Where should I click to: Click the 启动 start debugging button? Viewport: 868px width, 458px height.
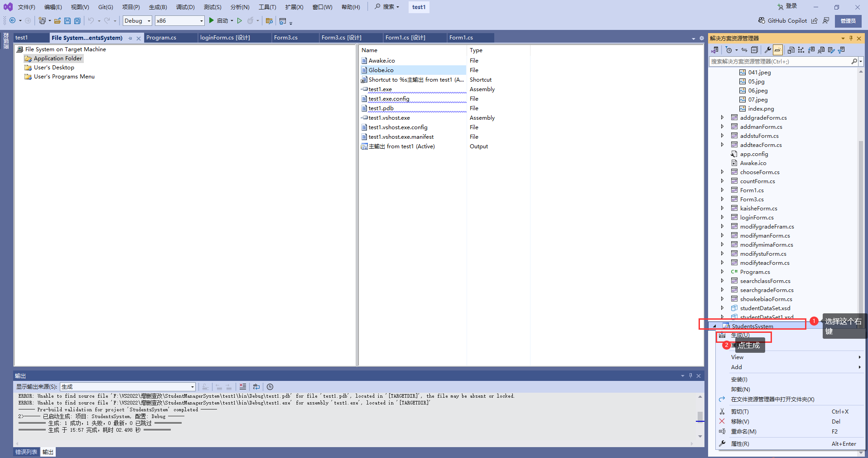[219, 20]
